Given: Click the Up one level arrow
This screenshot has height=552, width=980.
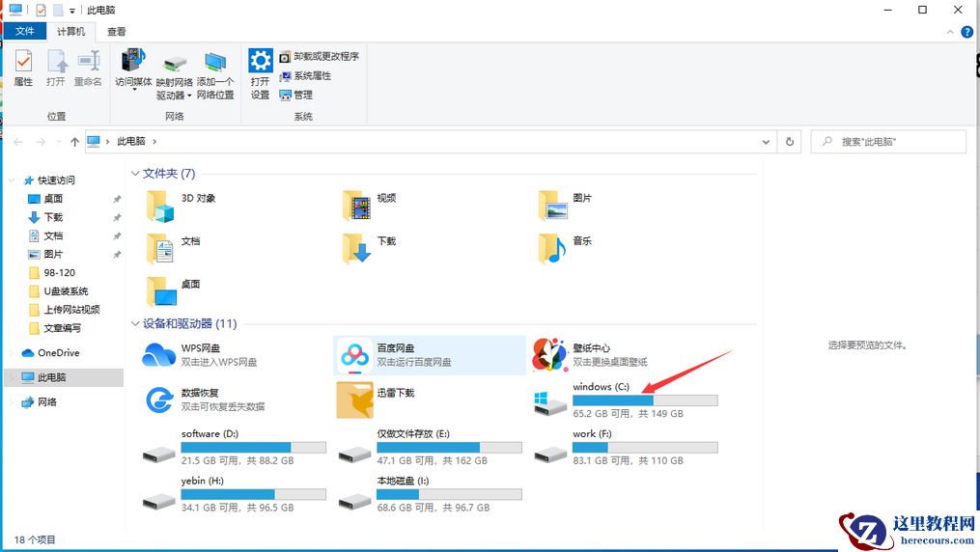Looking at the screenshot, I should click(x=75, y=142).
